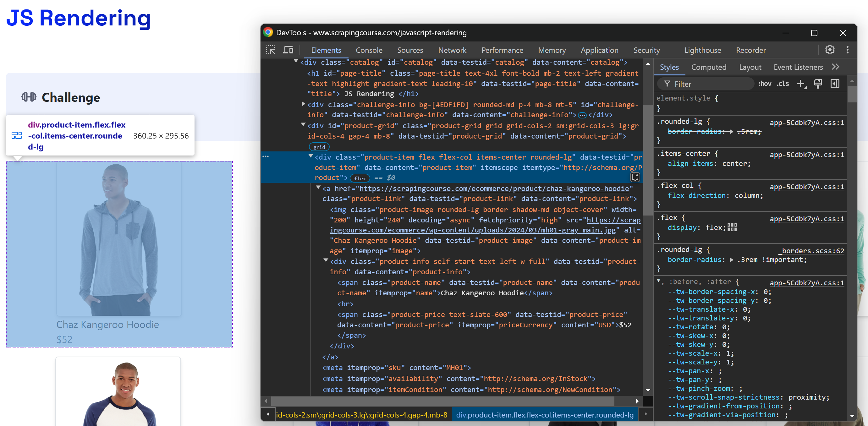Image resolution: width=868 pixels, height=426 pixels.
Task: Open the hidden sidebar tabs chevron
Action: pos(836,67)
